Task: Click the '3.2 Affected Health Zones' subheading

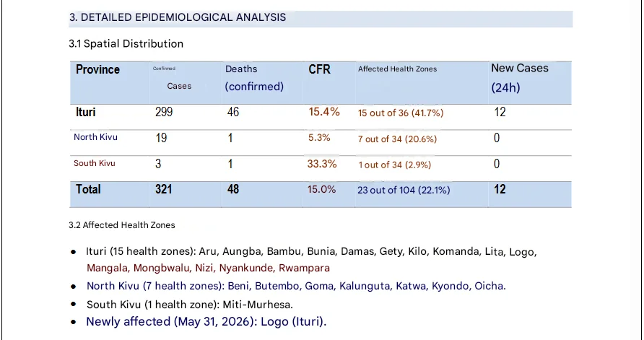Action: click(122, 225)
